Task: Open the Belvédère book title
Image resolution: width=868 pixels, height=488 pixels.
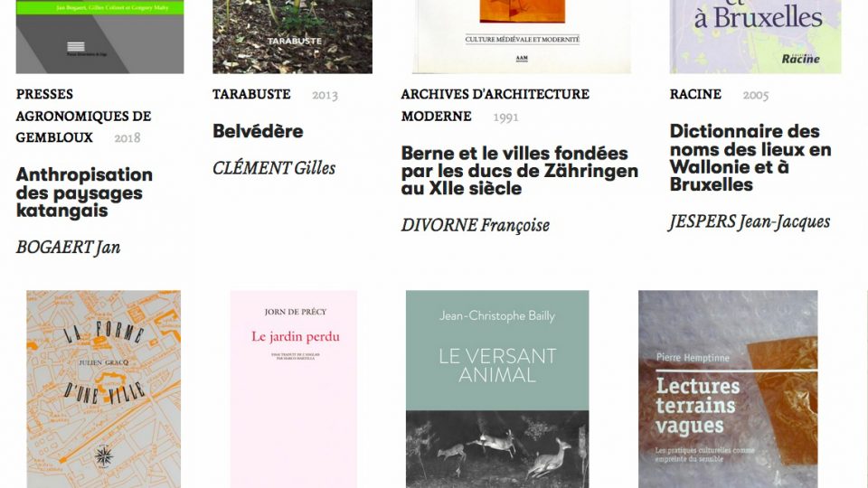Action: (x=258, y=131)
